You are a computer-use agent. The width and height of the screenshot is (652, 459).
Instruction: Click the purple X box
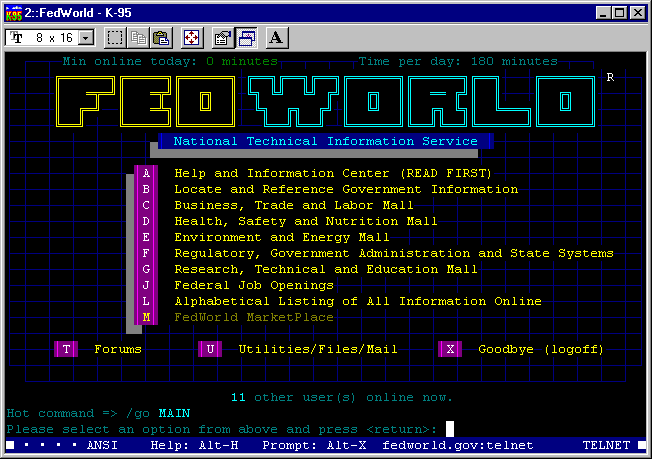pyautogui.click(x=450, y=349)
